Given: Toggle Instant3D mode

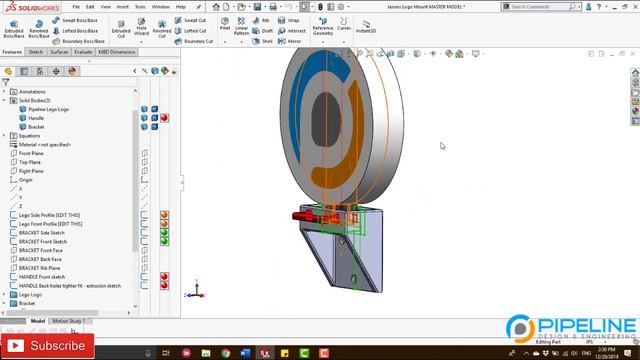Looking at the screenshot, I should click(x=366, y=27).
